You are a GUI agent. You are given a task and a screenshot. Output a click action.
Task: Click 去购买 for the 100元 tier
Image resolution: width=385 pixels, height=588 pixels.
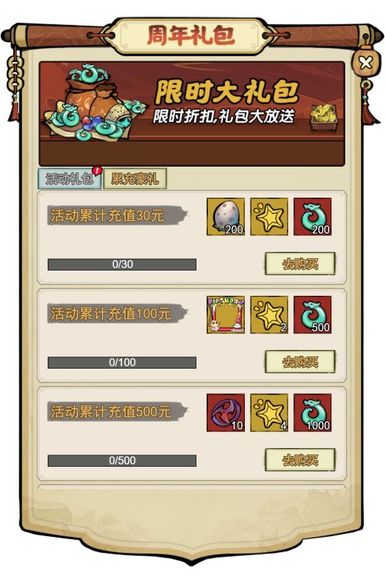pyautogui.click(x=300, y=362)
